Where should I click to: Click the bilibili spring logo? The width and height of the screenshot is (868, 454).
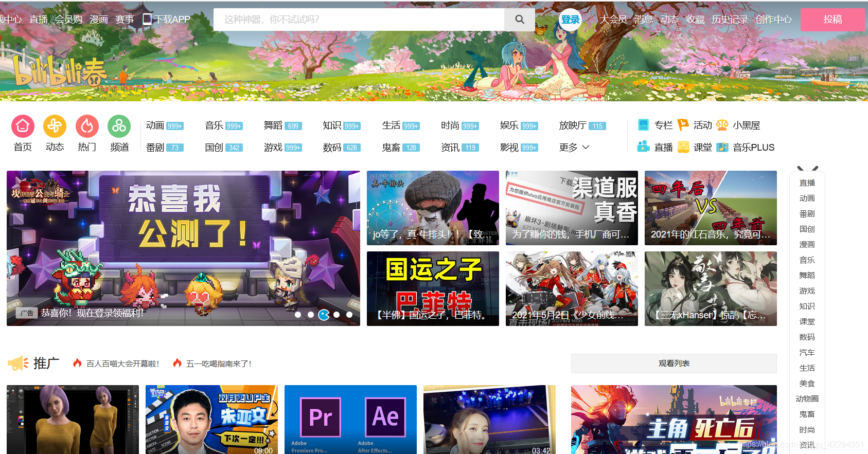point(60,71)
